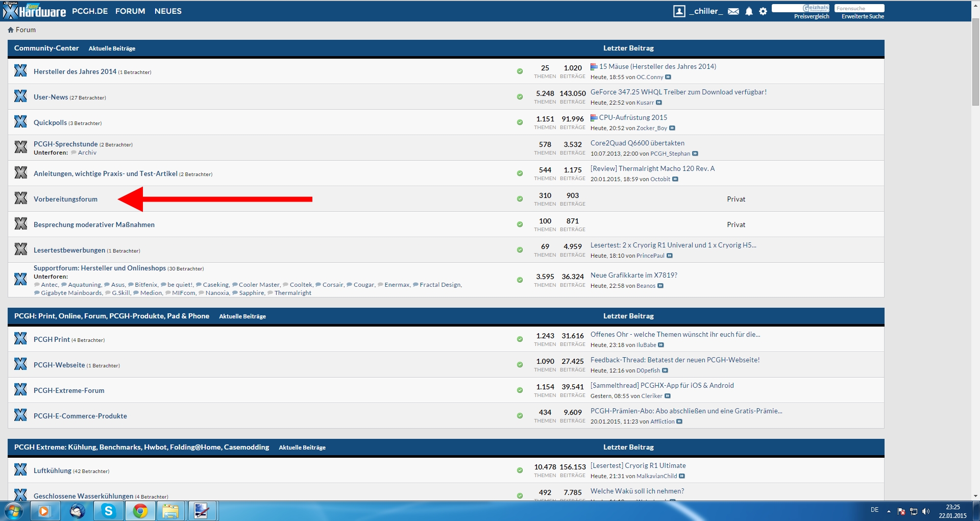The height and width of the screenshot is (521, 980).
Task: Click into the Forensuche search field
Action: click(x=859, y=8)
